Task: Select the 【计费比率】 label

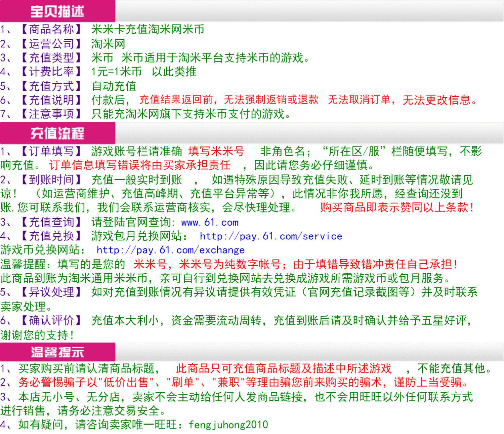Action: pos(51,72)
